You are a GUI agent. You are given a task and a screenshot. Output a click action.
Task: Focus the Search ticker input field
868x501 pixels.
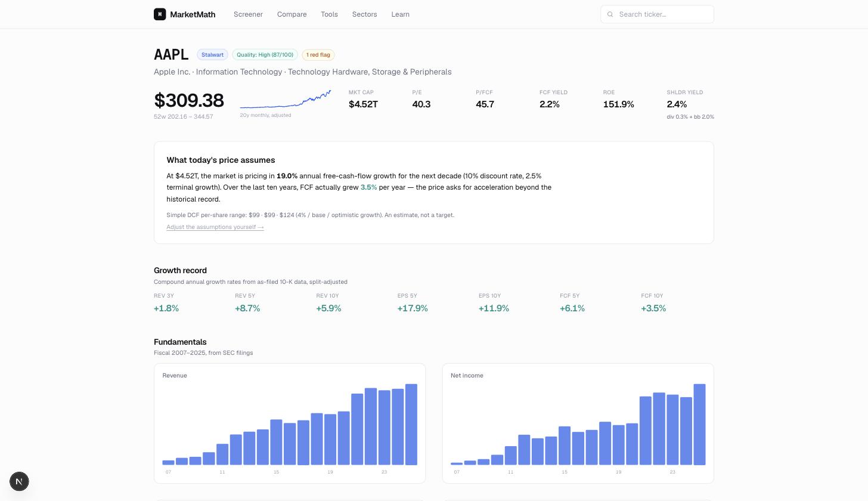pos(657,14)
